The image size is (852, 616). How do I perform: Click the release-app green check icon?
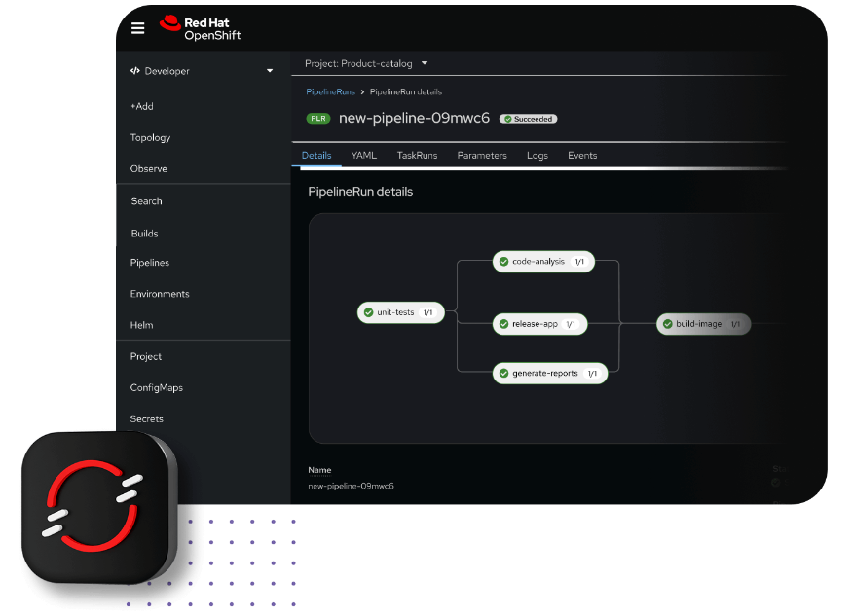503,324
